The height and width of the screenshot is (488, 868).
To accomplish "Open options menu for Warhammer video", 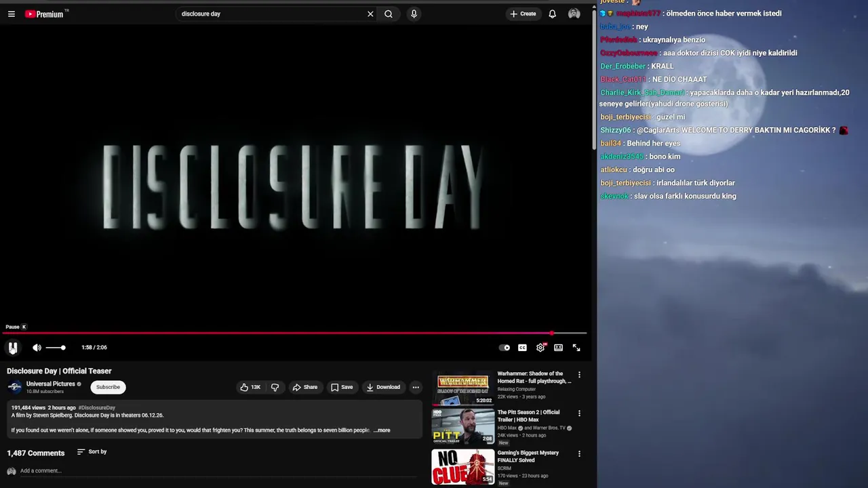I will pyautogui.click(x=579, y=375).
